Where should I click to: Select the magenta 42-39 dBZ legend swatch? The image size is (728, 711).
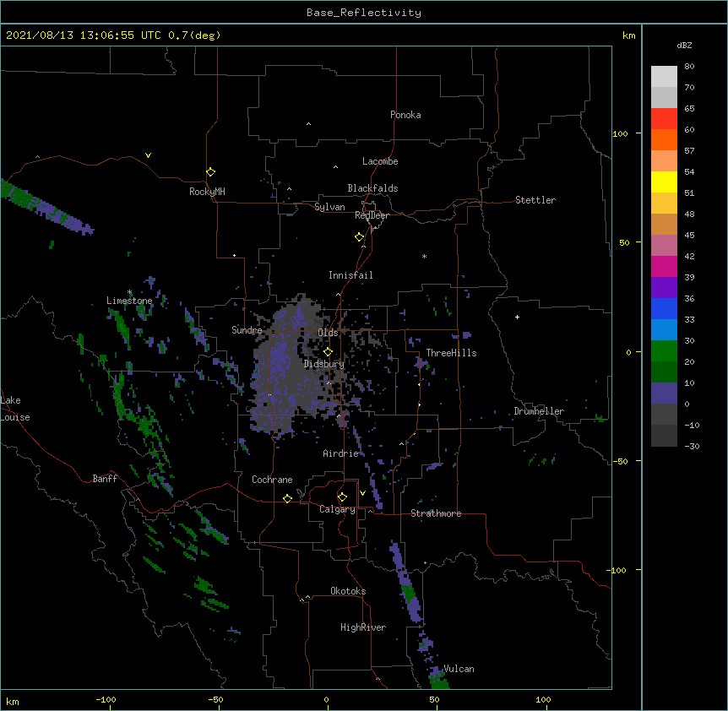[x=664, y=266]
